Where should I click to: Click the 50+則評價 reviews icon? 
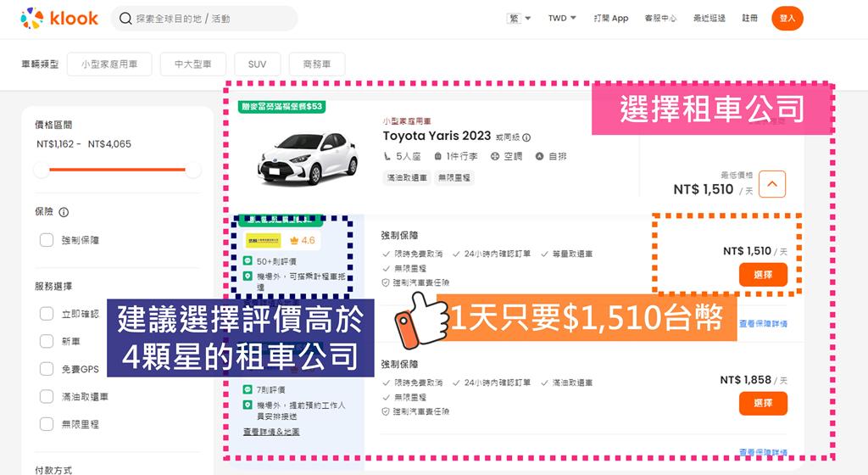[248, 260]
